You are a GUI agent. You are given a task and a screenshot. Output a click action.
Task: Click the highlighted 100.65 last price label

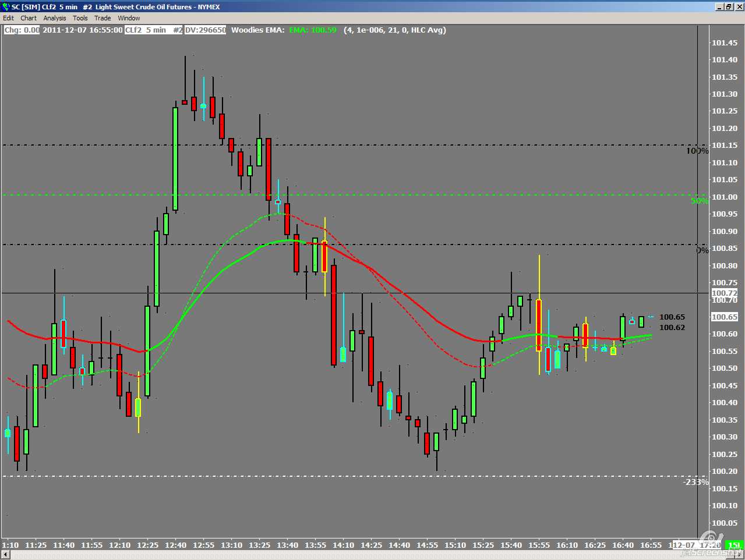(724, 317)
